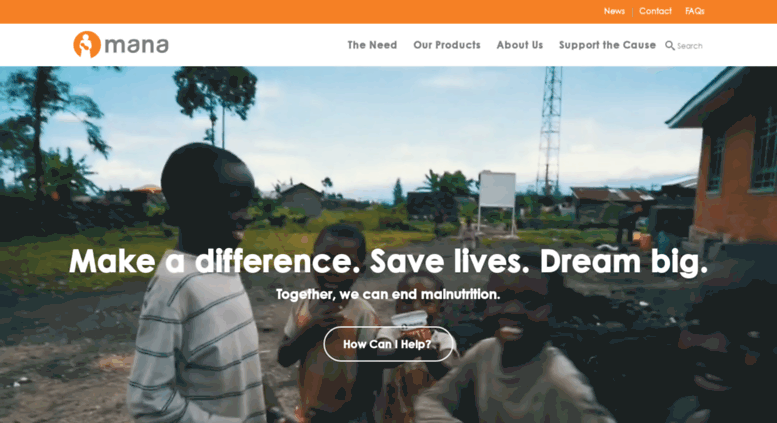
Task: Click the mana wordmark text
Action: click(x=136, y=45)
